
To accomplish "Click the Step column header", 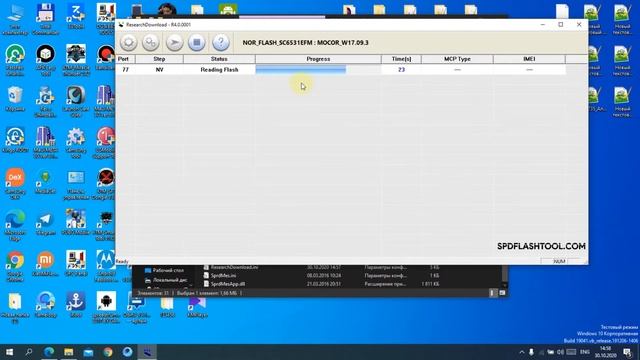I will click(159, 59).
